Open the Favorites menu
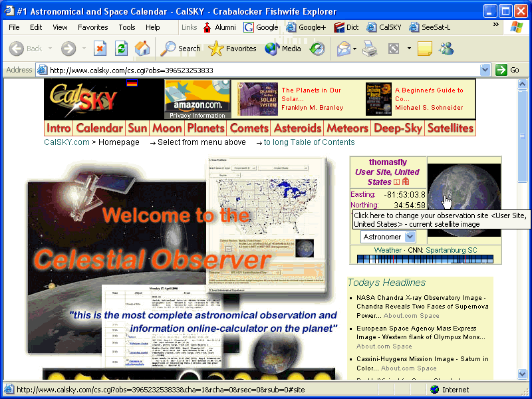 click(93, 27)
